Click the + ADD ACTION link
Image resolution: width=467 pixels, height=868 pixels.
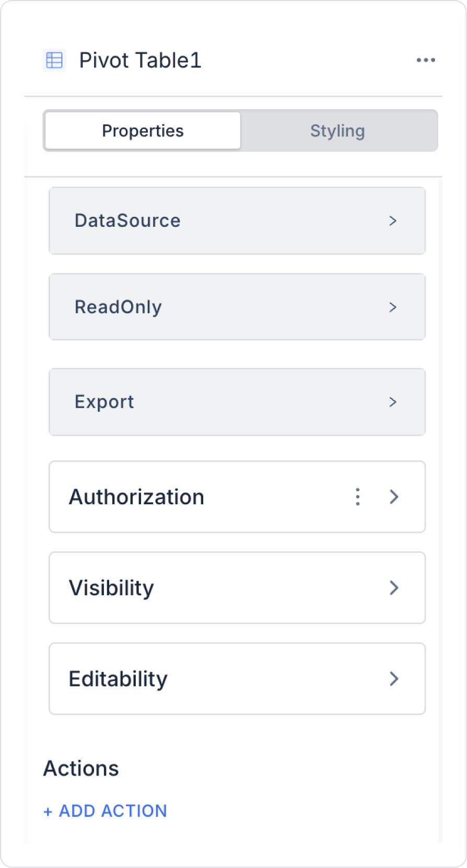click(106, 811)
